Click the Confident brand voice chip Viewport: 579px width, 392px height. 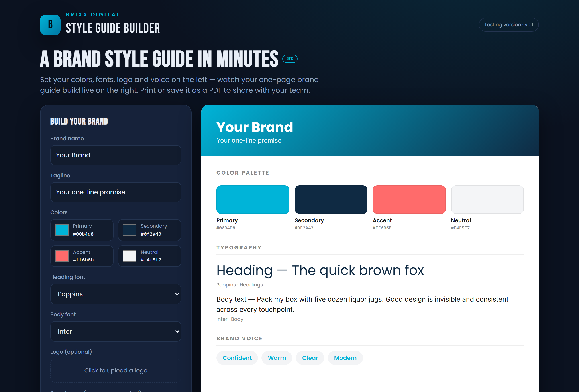237,358
